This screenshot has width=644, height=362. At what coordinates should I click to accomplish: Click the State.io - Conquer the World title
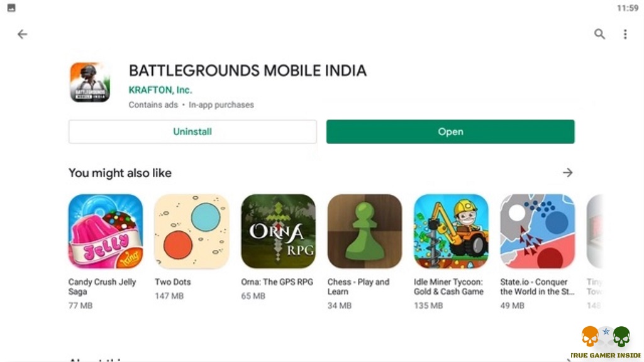[x=537, y=287]
